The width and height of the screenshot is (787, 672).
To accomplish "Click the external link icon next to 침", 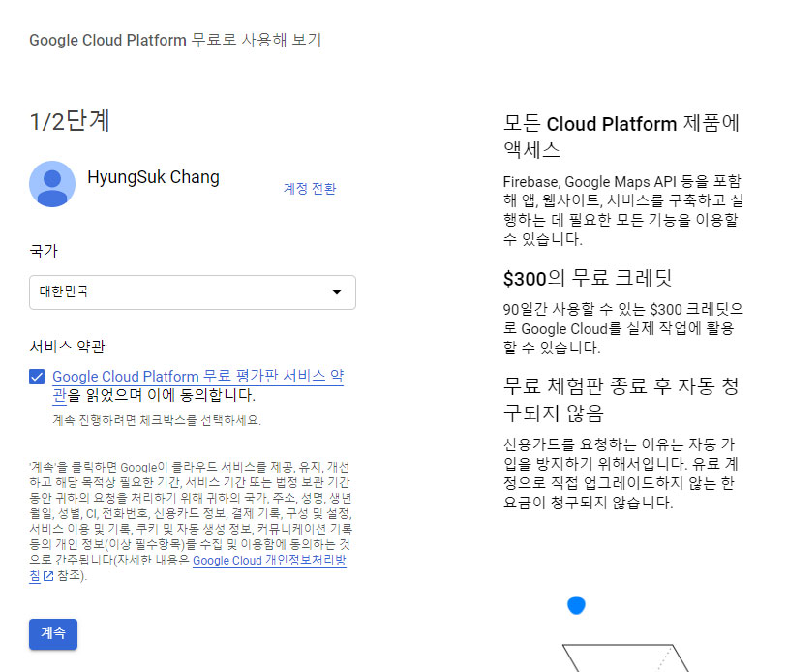I will (48, 576).
